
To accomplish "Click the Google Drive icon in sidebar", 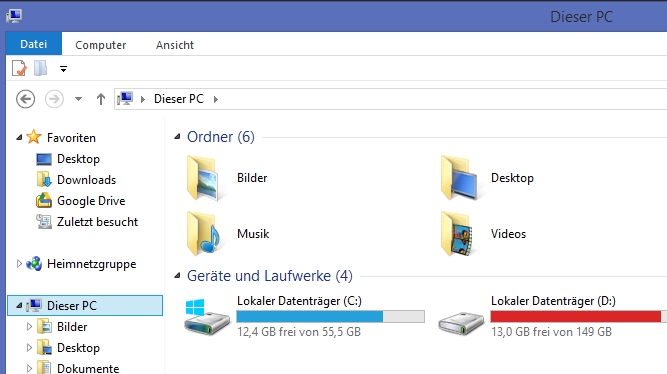I will coord(44,200).
